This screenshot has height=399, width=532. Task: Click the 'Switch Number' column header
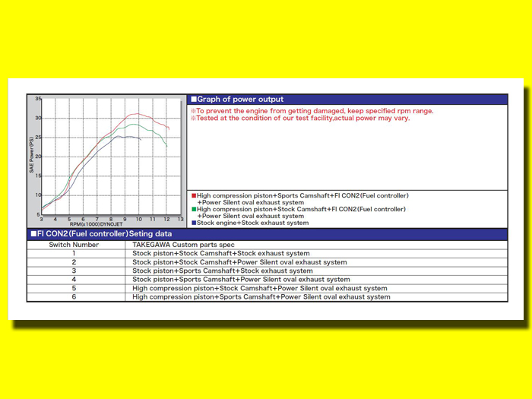74,245
